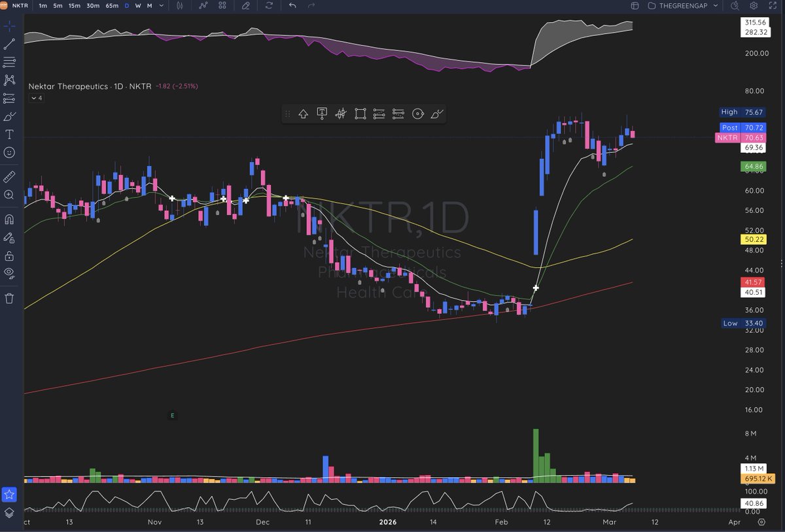Click the pencil alert/edit icon in top toolbar
Image resolution: width=785 pixels, height=532 pixels.
click(x=246, y=5)
